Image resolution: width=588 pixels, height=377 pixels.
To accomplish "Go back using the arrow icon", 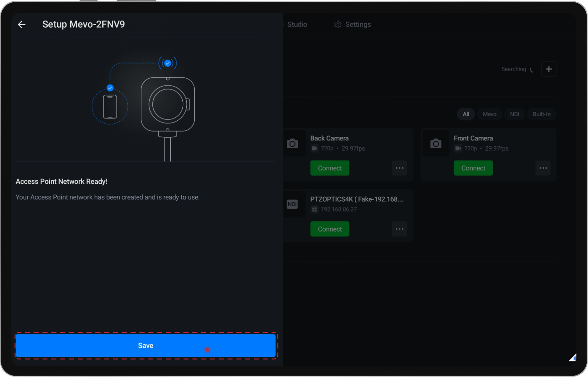I will pyautogui.click(x=21, y=25).
